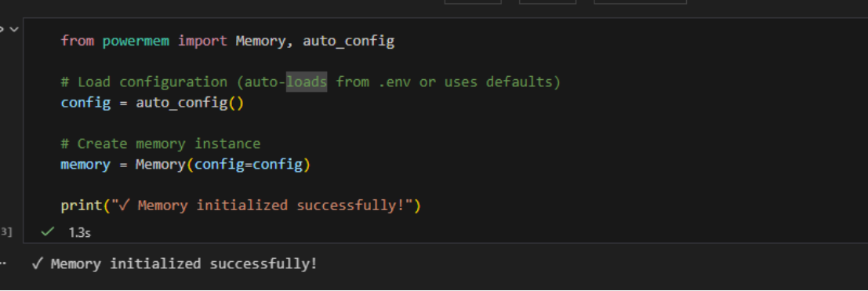Open the cell output ellipsis menu
Viewport: 868px width, 291px height.
[3, 264]
